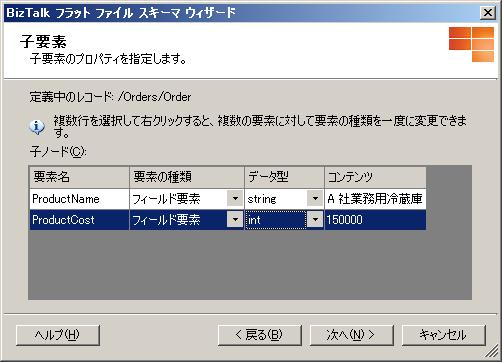This screenshot has width=502, height=362.
Task: Click the コンテンツ column header
Action: pyautogui.click(x=375, y=177)
